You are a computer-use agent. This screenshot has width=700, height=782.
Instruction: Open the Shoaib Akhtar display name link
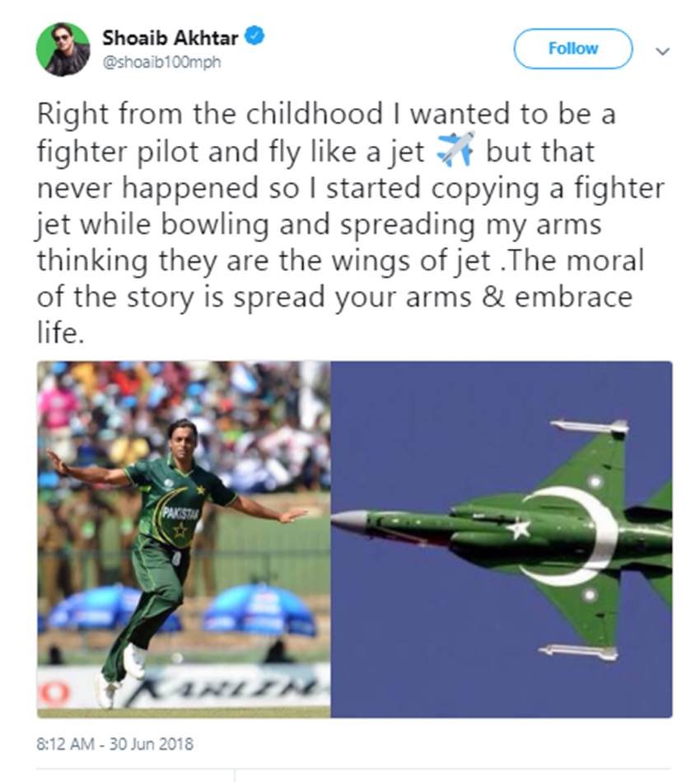point(170,38)
